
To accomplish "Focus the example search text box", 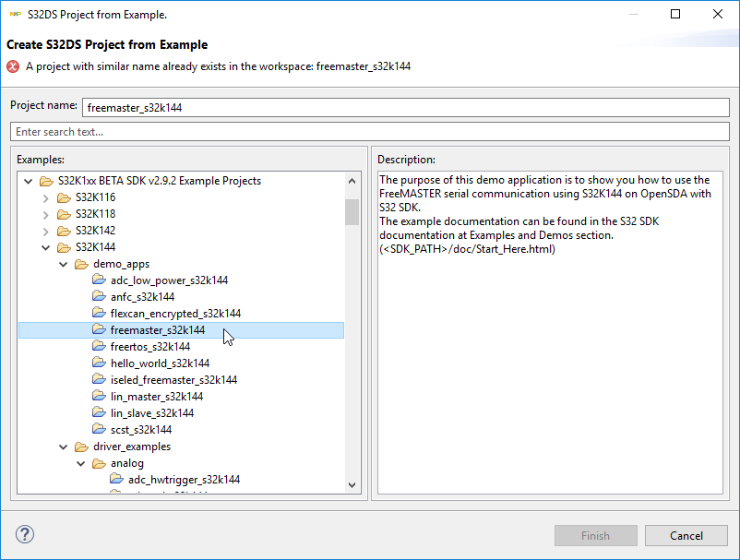I will point(369,132).
